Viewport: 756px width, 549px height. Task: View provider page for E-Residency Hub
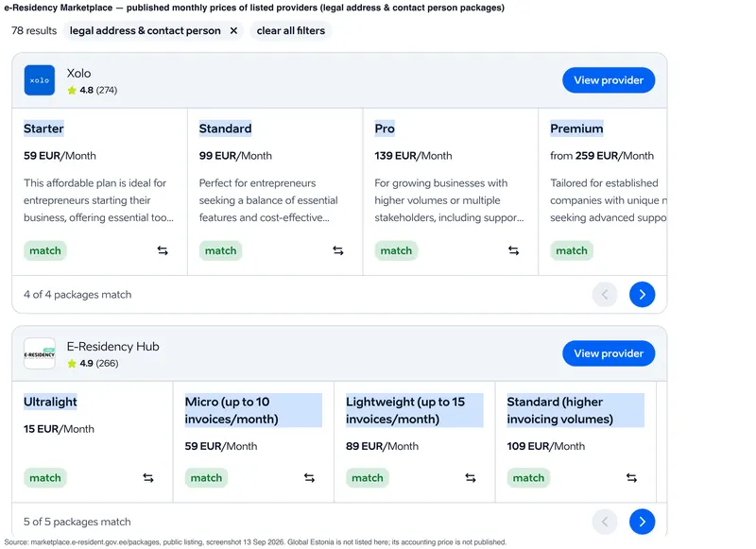[x=609, y=353]
